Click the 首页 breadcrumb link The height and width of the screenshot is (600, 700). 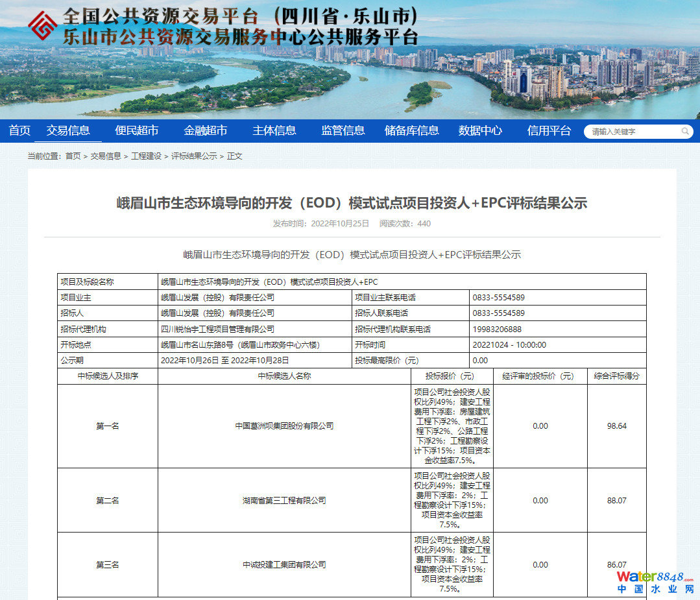tap(73, 156)
